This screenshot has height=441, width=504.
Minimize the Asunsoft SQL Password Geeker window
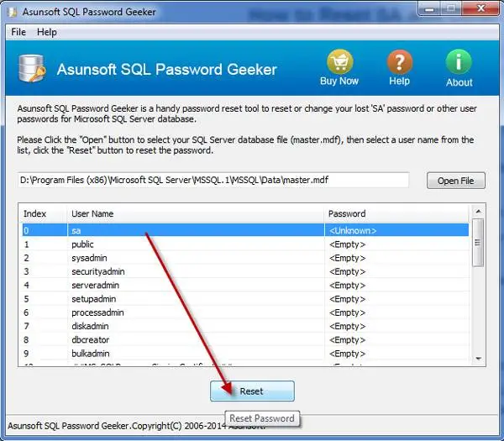click(429, 9)
